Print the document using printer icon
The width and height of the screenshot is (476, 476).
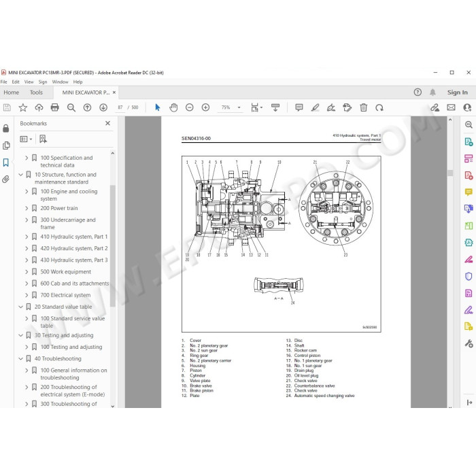pyautogui.click(x=55, y=107)
